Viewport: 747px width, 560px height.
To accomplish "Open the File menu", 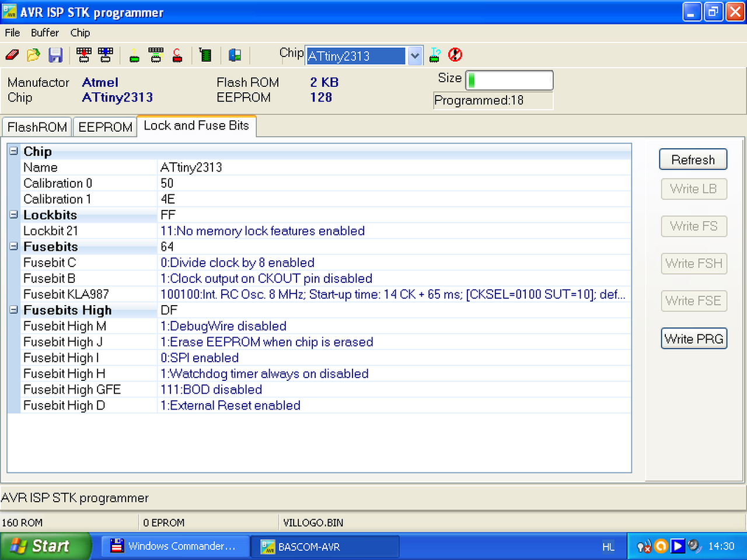I will 12,33.
